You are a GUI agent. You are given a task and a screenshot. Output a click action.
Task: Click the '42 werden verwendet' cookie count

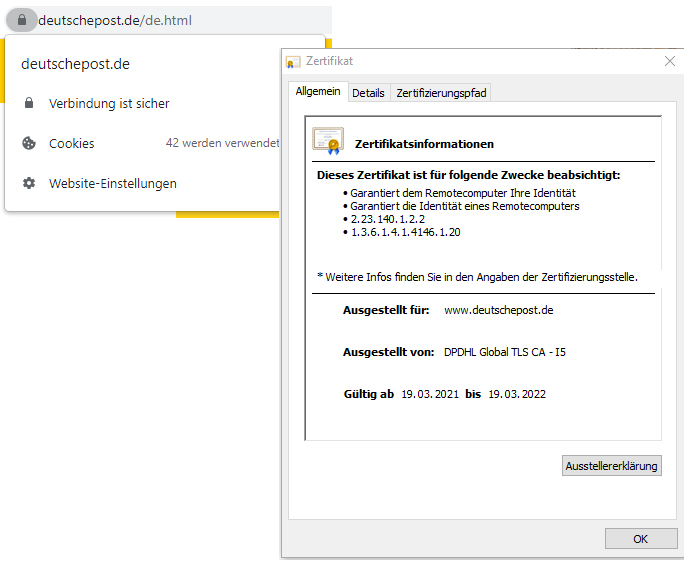[222, 143]
